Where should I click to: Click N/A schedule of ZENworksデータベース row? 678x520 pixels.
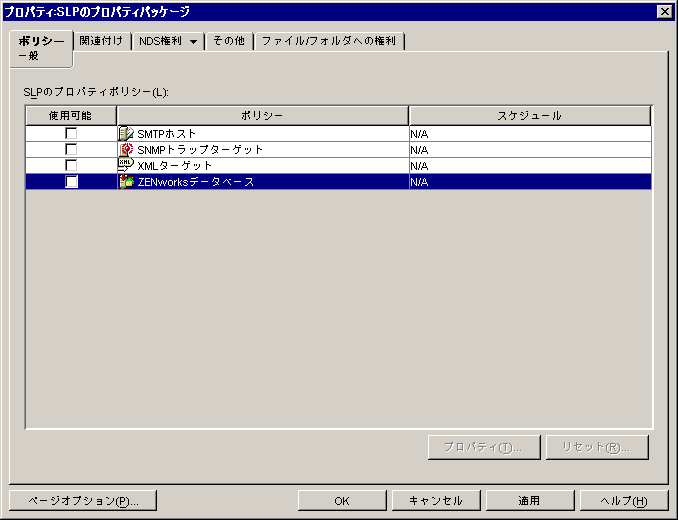419,182
